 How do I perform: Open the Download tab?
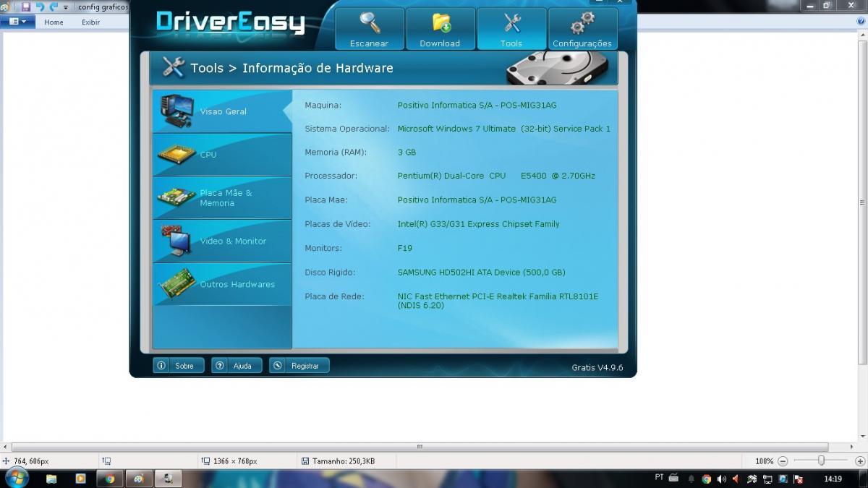coord(440,29)
